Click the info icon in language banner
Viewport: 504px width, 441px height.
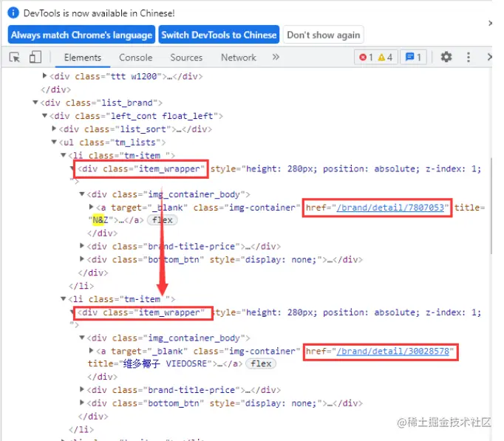tap(13, 13)
